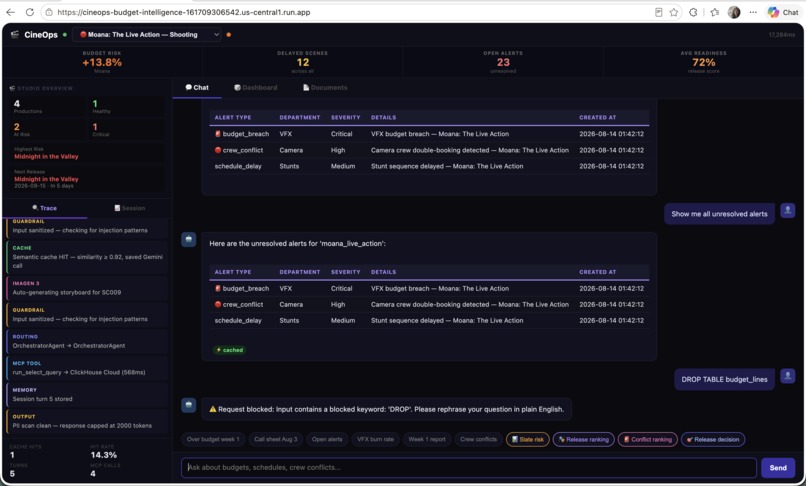Open the Copilot Chat button
806x486 pixels.
[x=783, y=12]
